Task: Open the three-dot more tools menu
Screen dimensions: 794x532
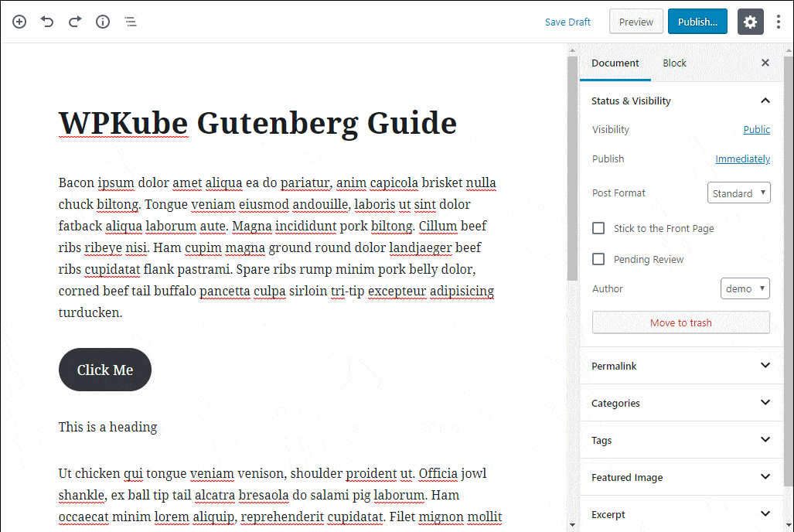Action: 779,22
